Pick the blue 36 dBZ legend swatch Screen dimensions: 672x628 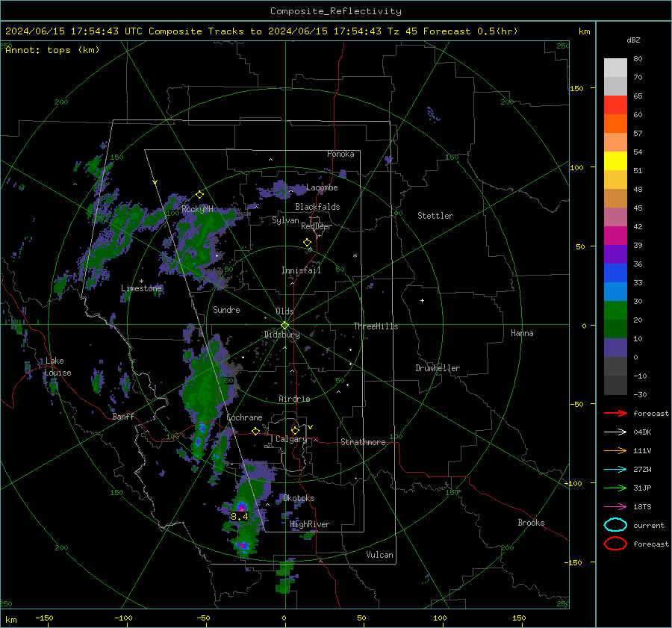(x=615, y=273)
